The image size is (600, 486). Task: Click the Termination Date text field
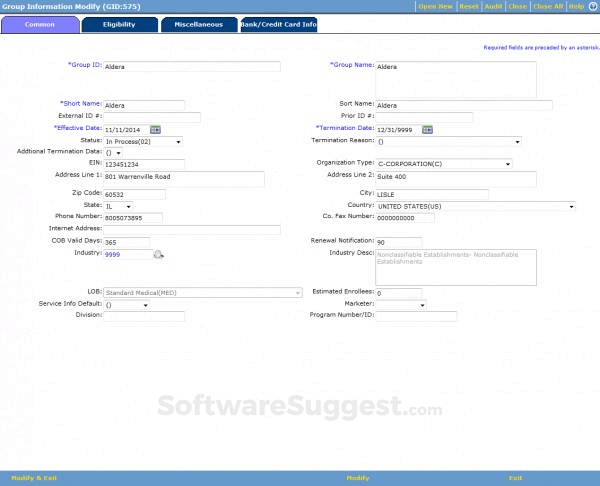(398, 130)
